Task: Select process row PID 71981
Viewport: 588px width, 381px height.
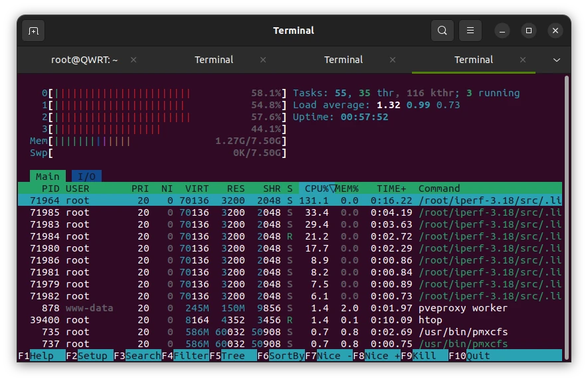Action: (290, 272)
